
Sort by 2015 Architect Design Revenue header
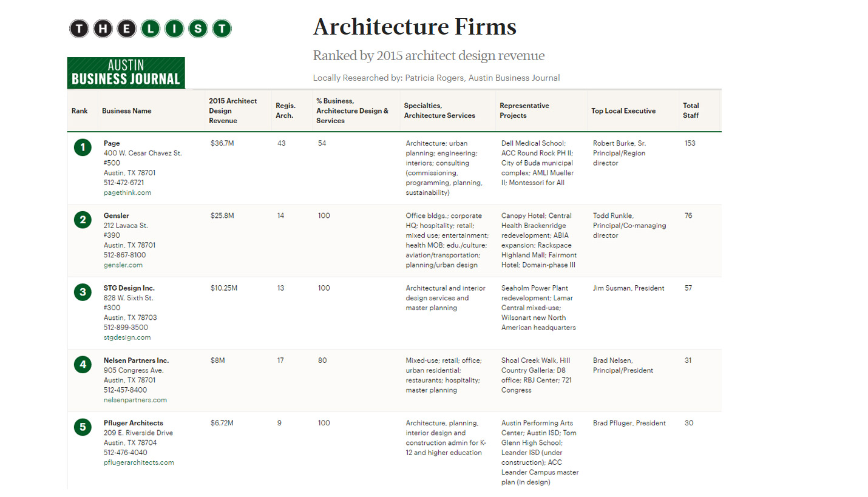(x=232, y=111)
